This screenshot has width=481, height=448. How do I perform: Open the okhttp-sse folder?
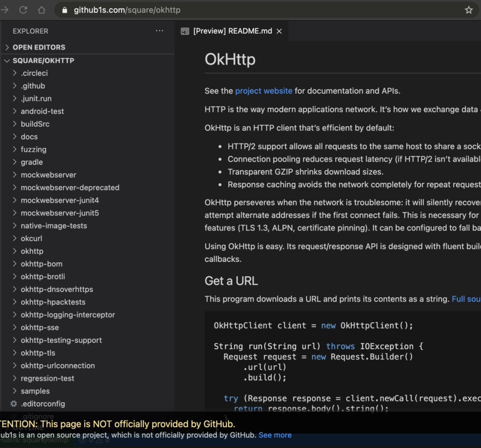coord(87,328)
